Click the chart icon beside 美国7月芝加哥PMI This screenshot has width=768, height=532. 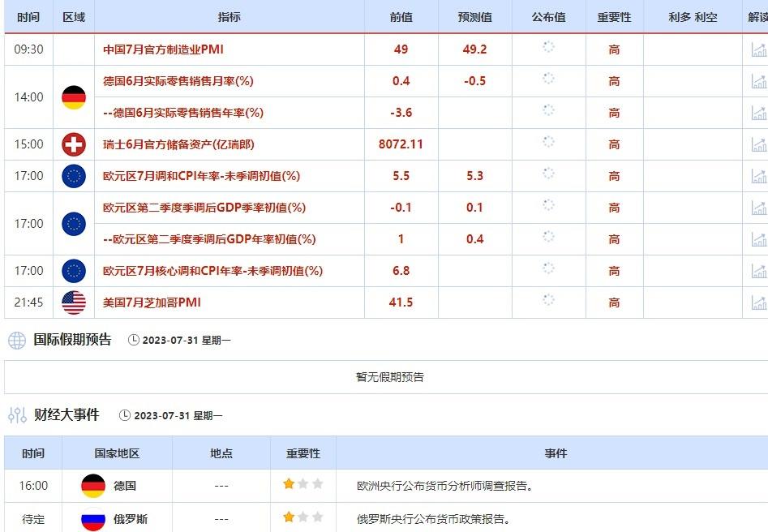[x=759, y=302]
